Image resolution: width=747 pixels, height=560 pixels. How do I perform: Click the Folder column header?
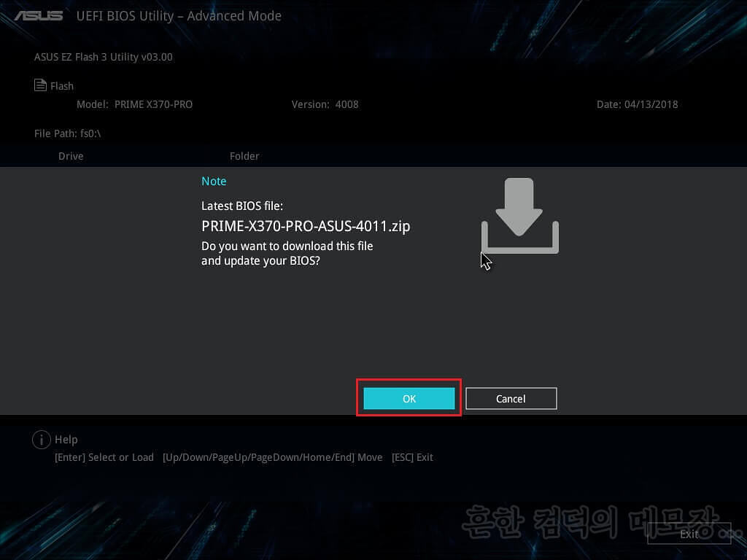(x=244, y=156)
